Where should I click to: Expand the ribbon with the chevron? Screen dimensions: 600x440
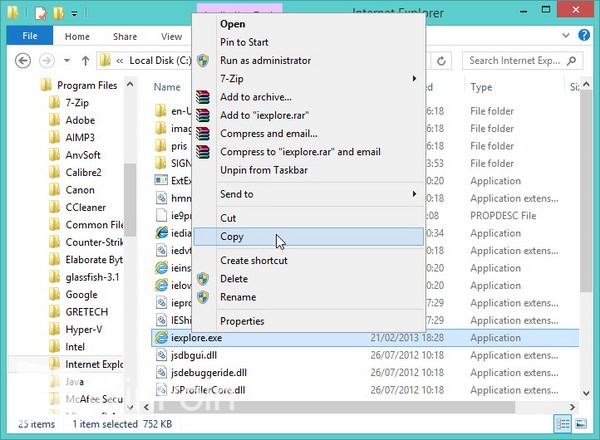point(566,36)
